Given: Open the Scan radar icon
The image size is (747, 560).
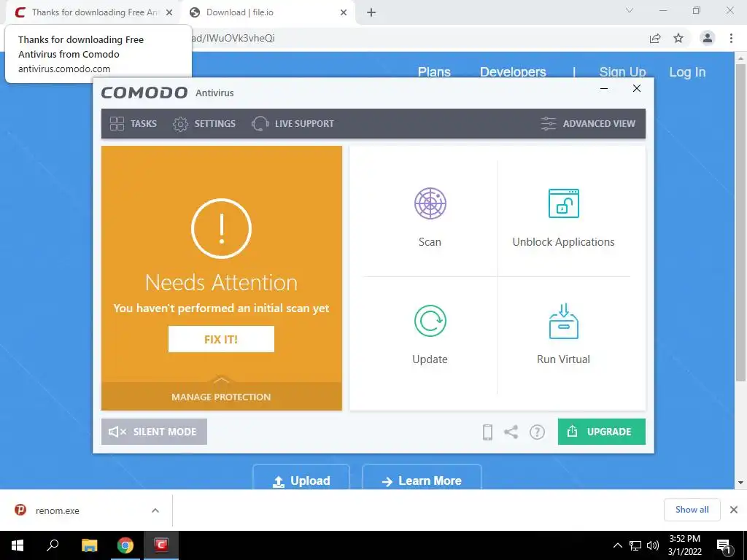Looking at the screenshot, I should [x=430, y=203].
